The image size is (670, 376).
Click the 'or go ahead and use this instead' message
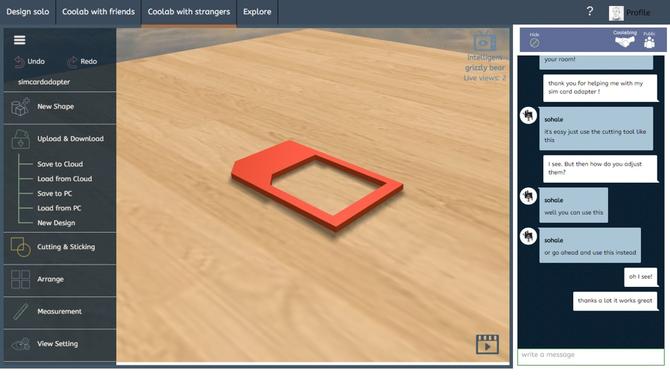click(590, 245)
